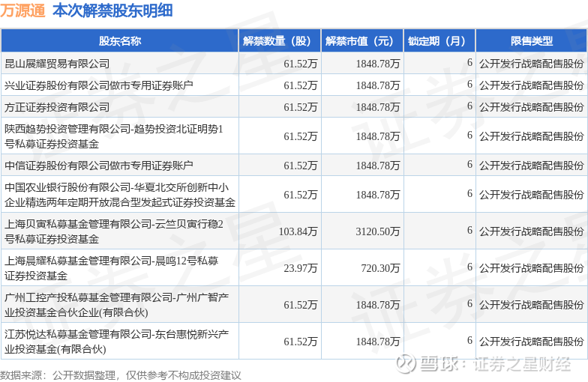Select shareholder 昆山展耀贸易有限公司
This screenshot has width=588, height=382.
coord(57,64)
